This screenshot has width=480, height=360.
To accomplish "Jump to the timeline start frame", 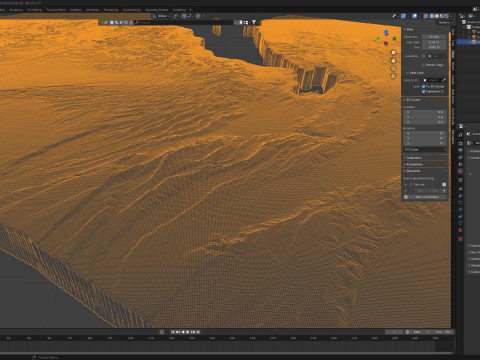I will tap(173, 332).
